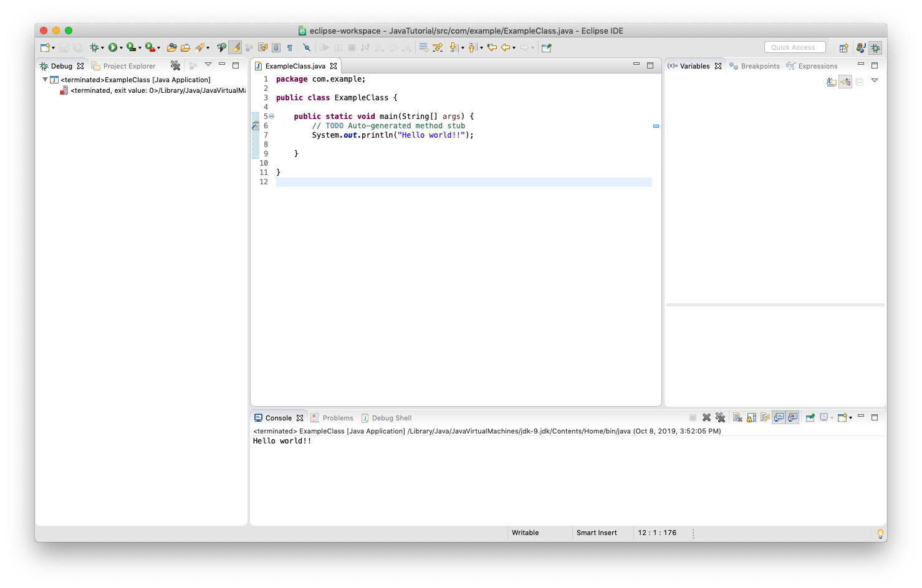Open the New wizard dropdown arrow
This screenshot has height=588, width=922.
pos(54,48)
